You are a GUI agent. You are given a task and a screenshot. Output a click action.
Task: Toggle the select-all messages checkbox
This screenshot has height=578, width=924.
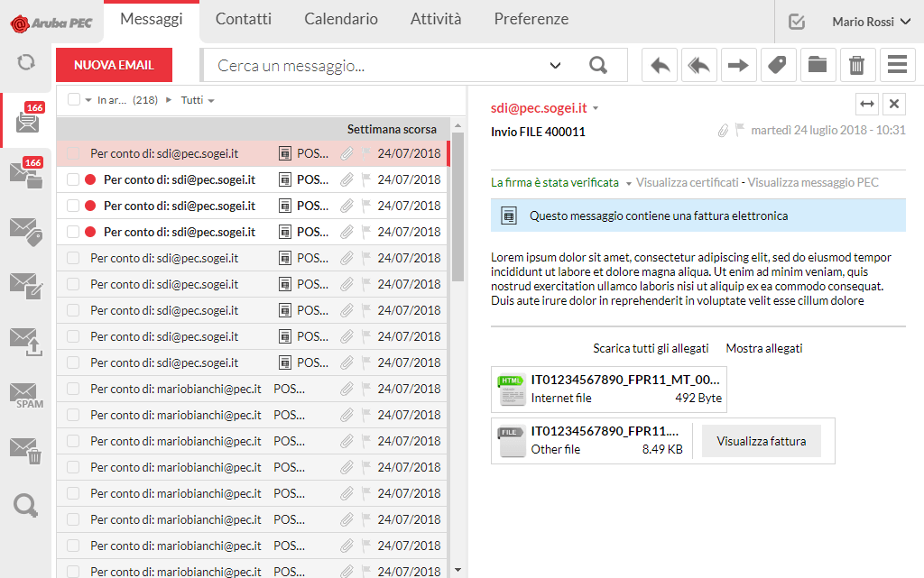point(74,100)
